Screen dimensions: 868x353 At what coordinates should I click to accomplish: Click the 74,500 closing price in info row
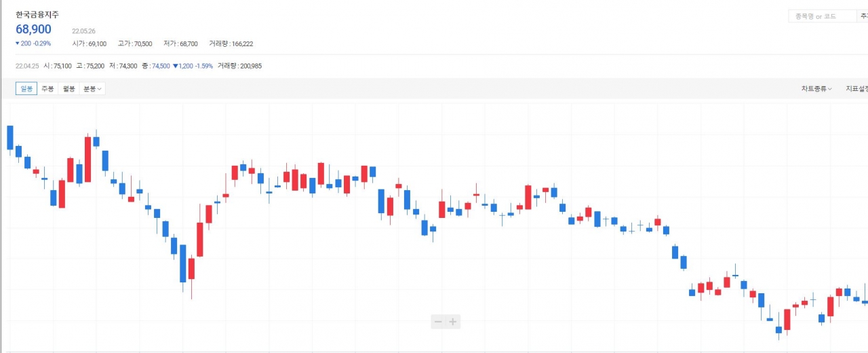tap(161, 66)
